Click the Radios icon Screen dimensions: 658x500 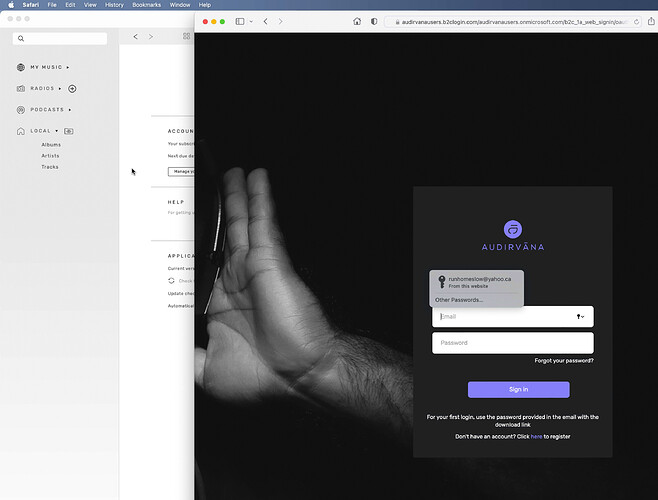point(21,89)
